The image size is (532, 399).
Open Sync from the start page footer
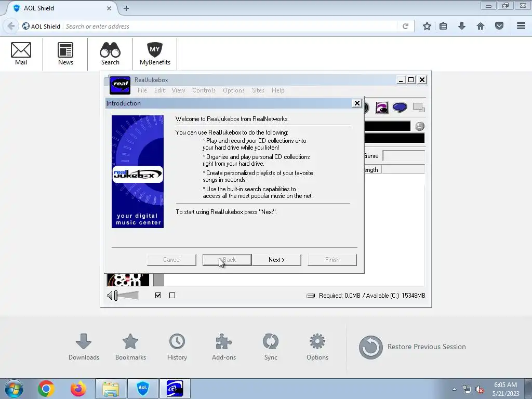(271, 347)
